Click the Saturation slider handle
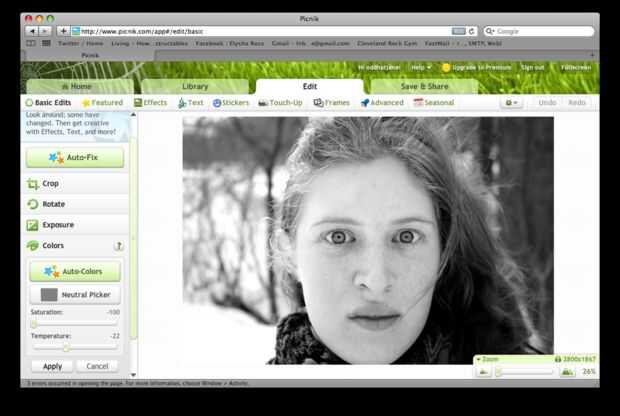 (x=34, y=324)
